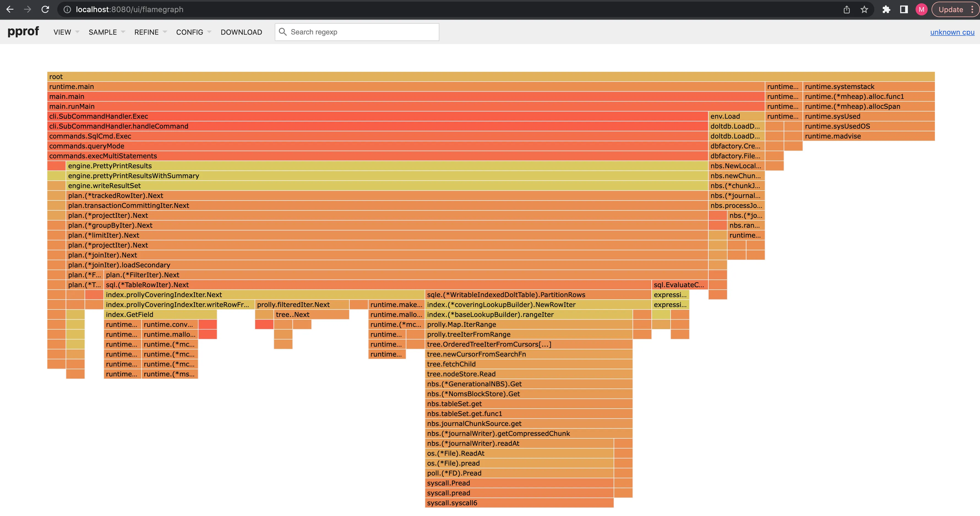Open the extensions puzzle icon
980x516 pixels.
click(886, 10)
